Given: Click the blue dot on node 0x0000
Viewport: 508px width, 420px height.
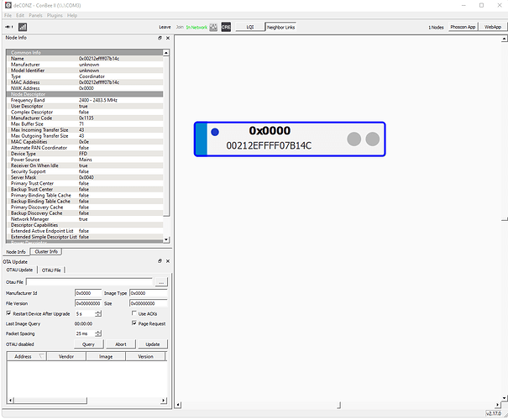Looking at the screenshot, I should [x=214, y=133].
